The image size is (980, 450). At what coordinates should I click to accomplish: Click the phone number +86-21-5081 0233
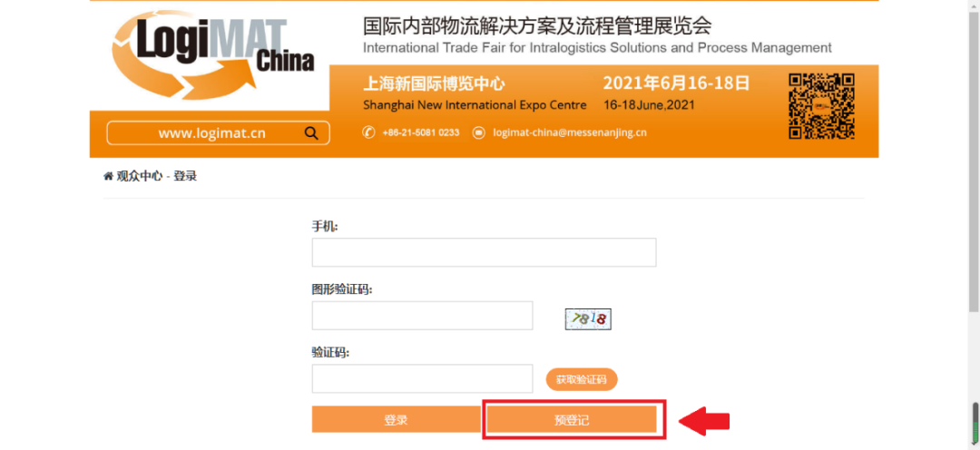click(421, 132)
